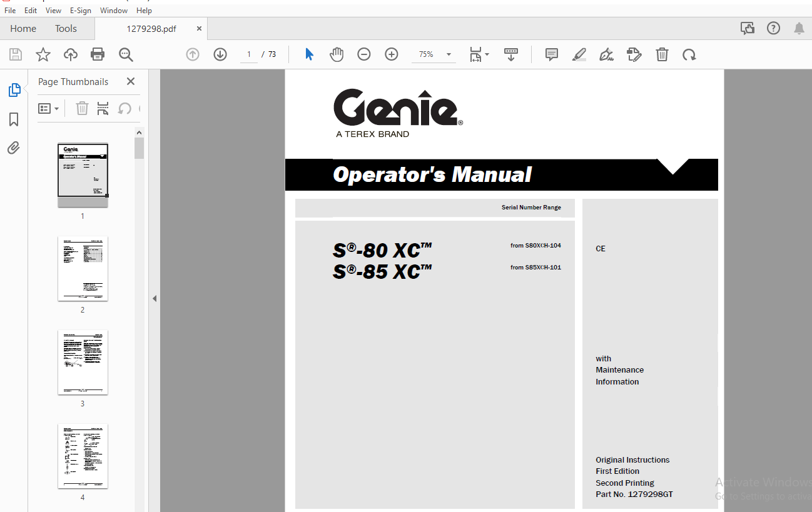812x512 pixels.
Task: Select the Highlight text tool
Action: [579, 54]
